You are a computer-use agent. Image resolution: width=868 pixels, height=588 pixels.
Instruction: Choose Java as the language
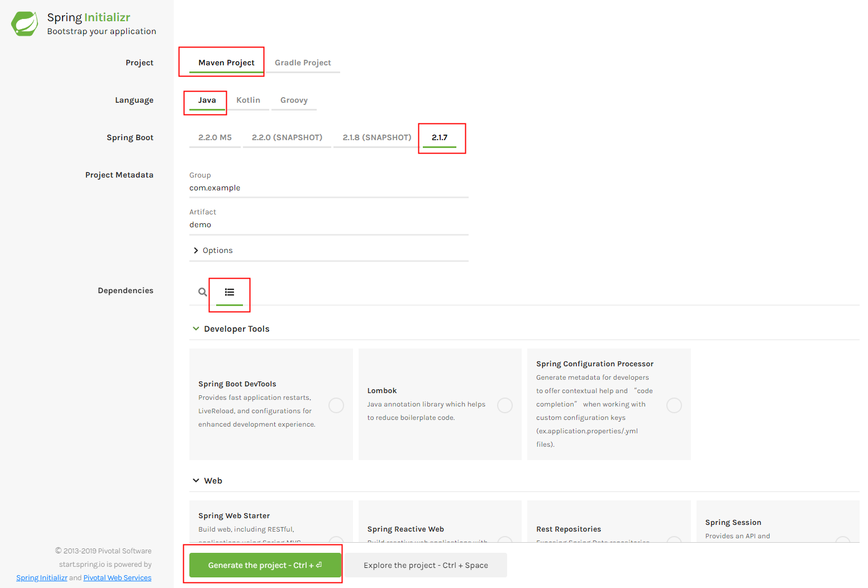pos(207,100)
